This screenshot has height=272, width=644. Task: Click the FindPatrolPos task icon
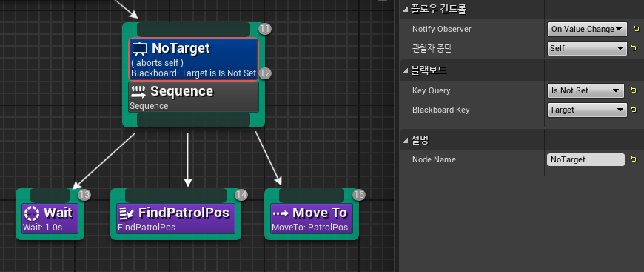click(126, 213)
